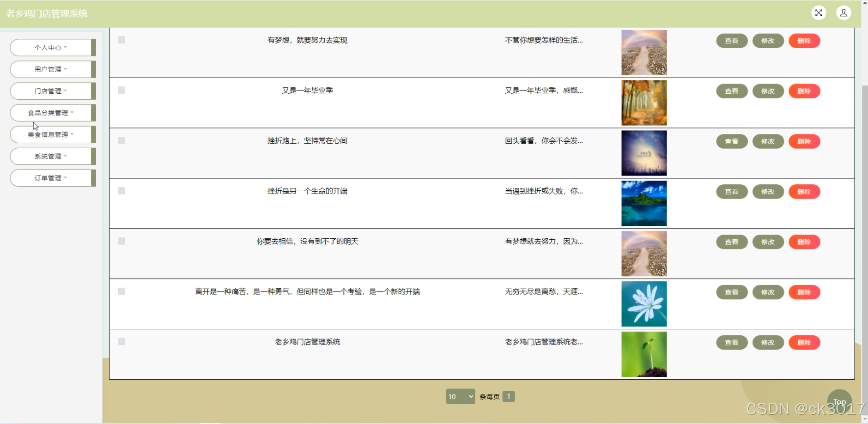Click the title text 你要去相信，没有到不了的明天
The width and height of the screenshot is (868, 424).
308,242
